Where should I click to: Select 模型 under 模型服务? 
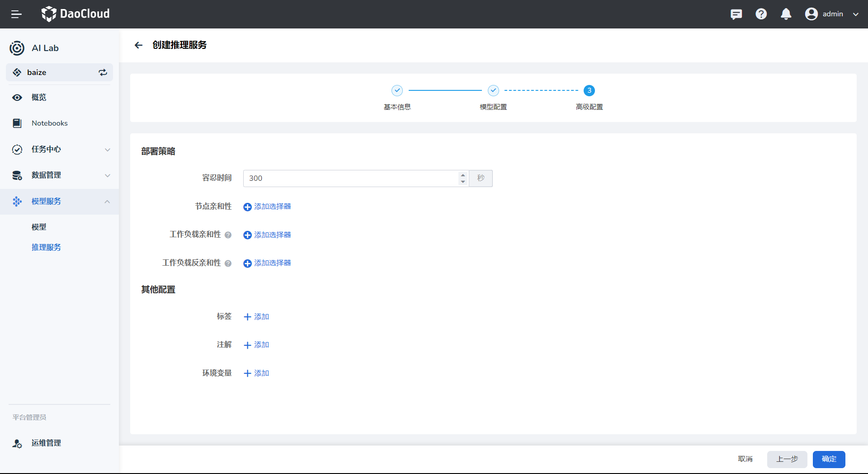click(x=39, y=227)
